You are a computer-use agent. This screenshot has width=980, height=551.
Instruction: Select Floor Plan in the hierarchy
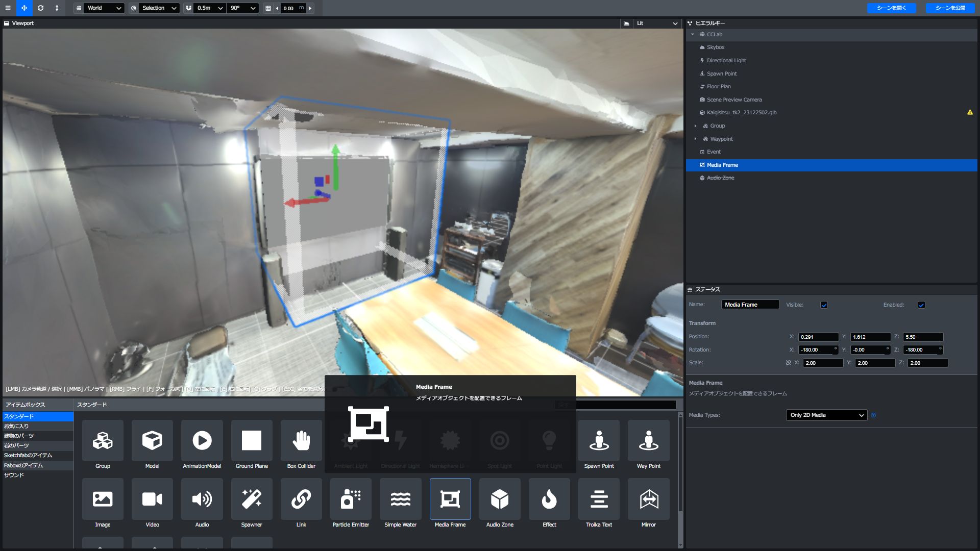coord(831,87)
